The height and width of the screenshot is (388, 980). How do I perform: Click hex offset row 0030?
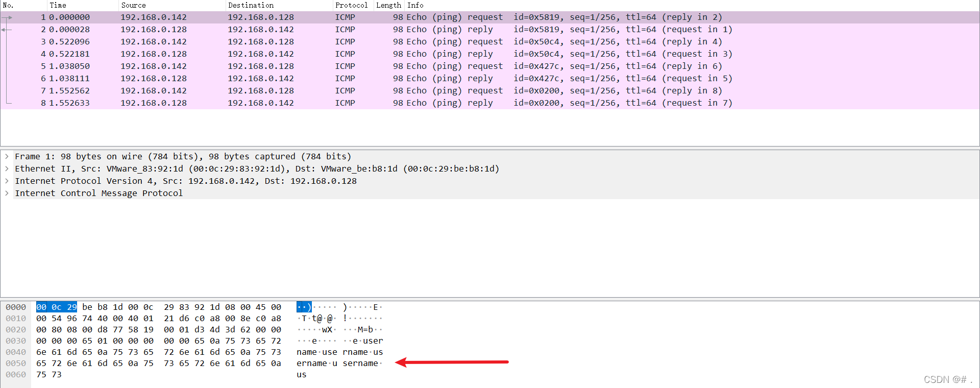pos(16,341)
